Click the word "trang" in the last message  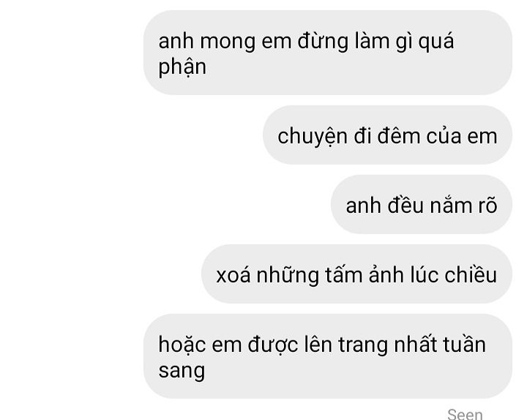click(363, 346)
